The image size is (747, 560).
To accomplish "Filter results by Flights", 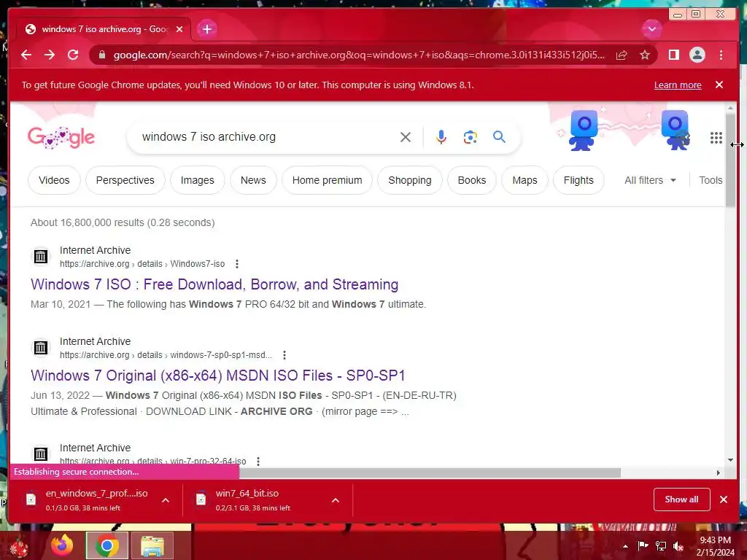I will [x=578, y=180].
